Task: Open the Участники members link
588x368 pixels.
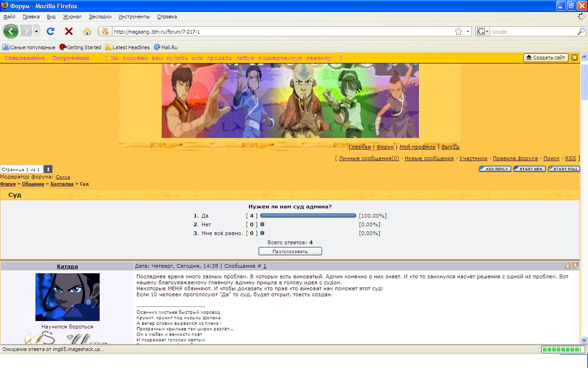Action: click(x=473, y=158)
